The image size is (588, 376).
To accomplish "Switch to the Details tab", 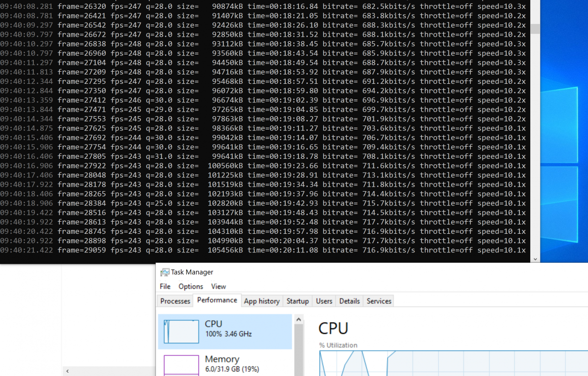I will point(349,301).
